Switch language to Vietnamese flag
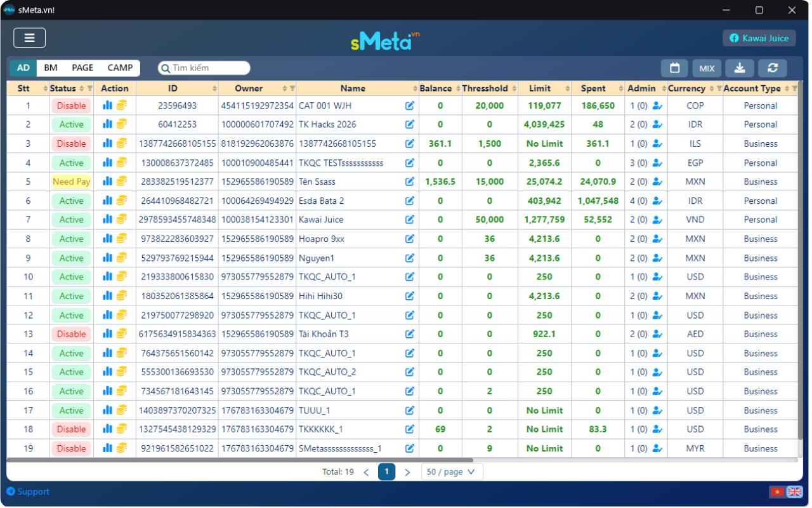This screenshot has height=508, width=812. click(x=776, y=491)
